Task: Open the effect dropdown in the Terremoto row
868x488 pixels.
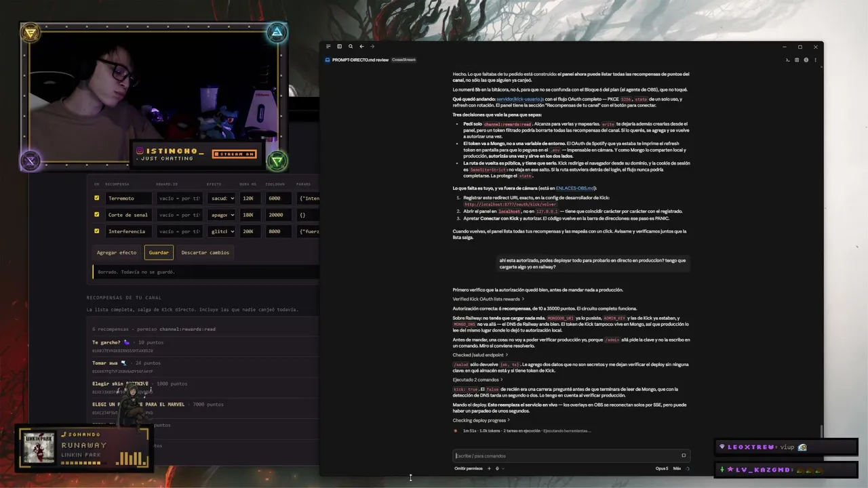Action: [x=222, y=199]
